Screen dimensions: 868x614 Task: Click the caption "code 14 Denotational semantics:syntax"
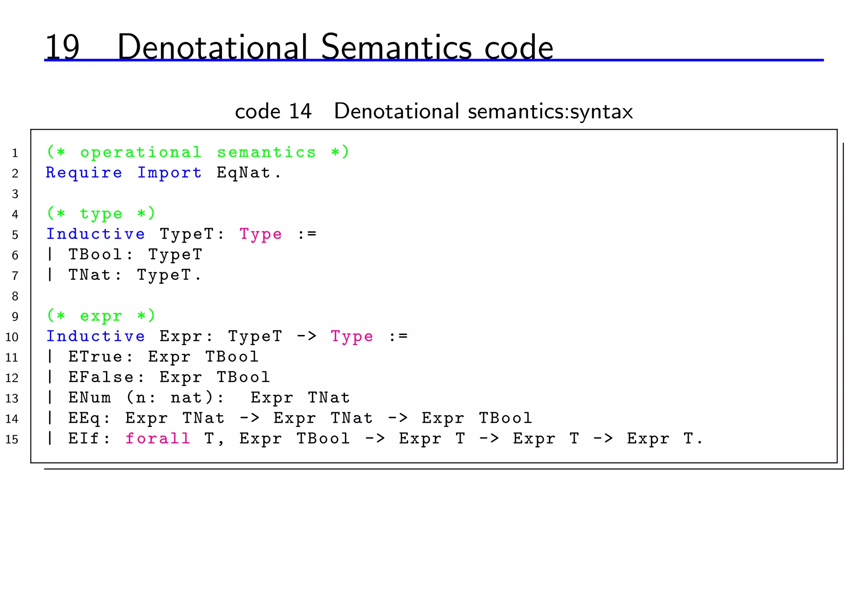coord(434,112)
